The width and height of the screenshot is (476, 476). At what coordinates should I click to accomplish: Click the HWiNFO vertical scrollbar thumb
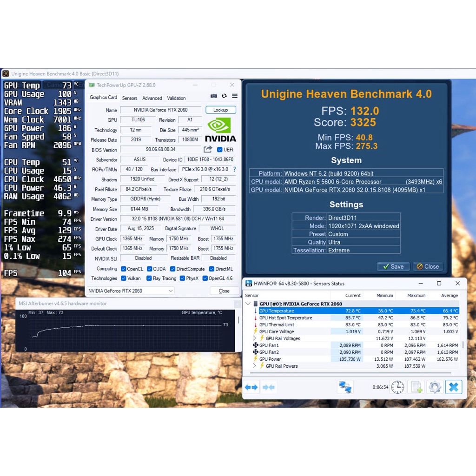pyautogui.click(x=463, y=344)
